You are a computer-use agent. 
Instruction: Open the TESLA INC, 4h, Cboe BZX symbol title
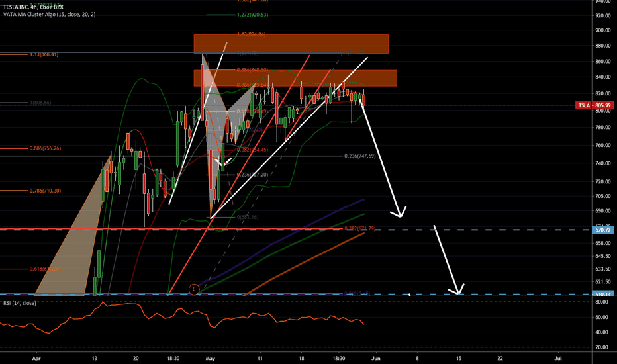tap(33, 7)
